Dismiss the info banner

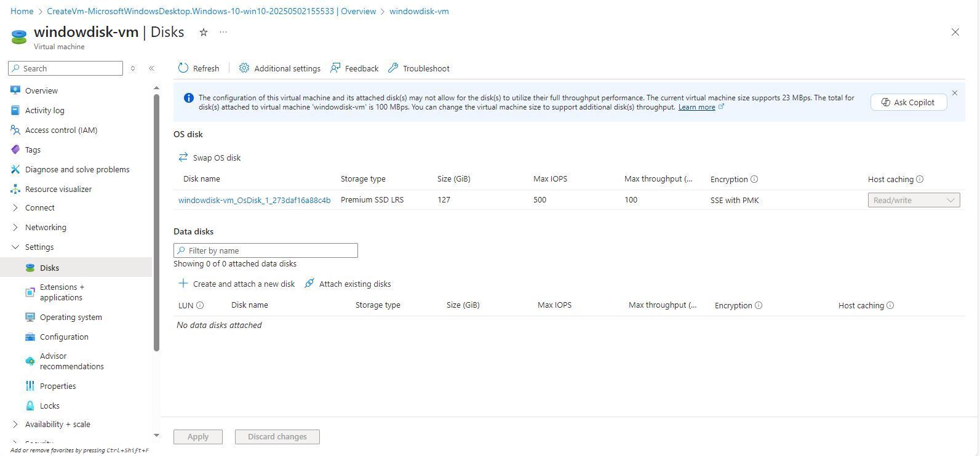(955, 93)
